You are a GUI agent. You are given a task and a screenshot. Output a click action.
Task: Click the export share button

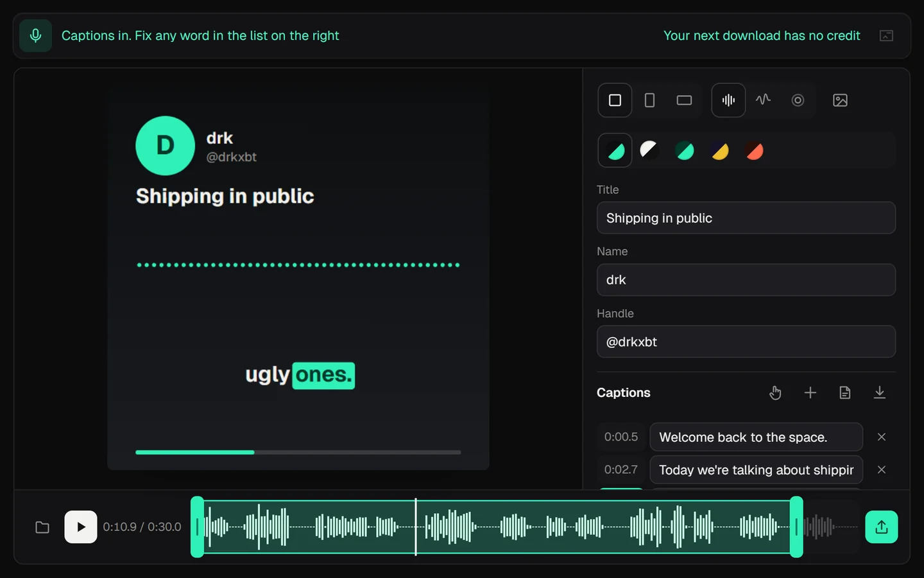[882, 527]
